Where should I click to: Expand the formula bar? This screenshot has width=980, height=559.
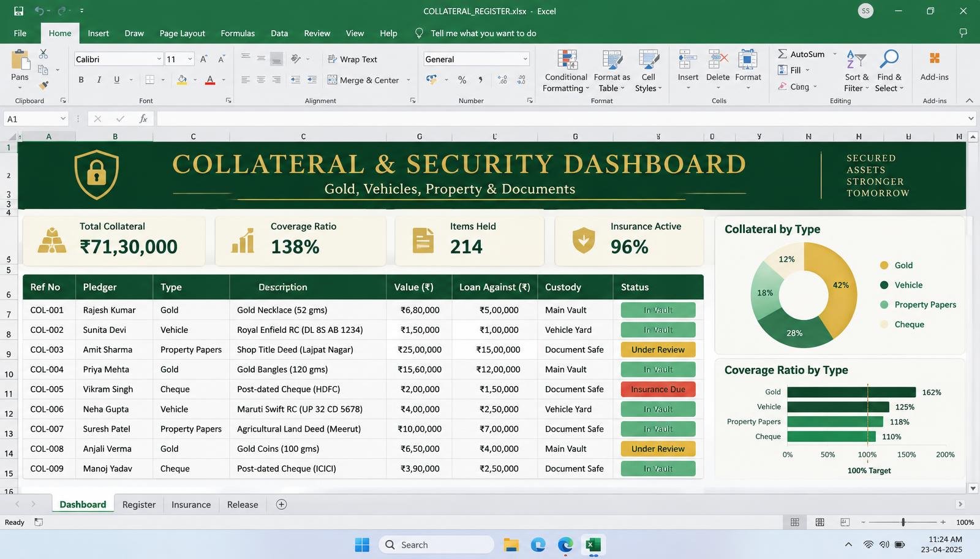(971, 119)
